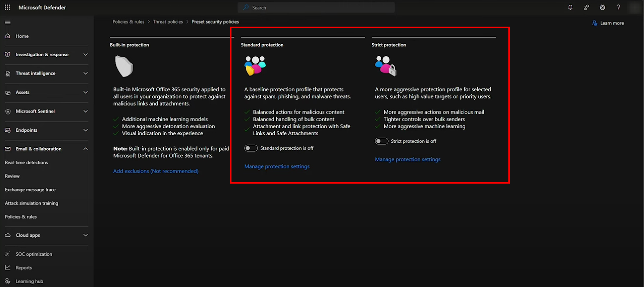This screenshot has height=287, width=644.
Task: Click the Cloud apps cloud icon
Action: 8,235
